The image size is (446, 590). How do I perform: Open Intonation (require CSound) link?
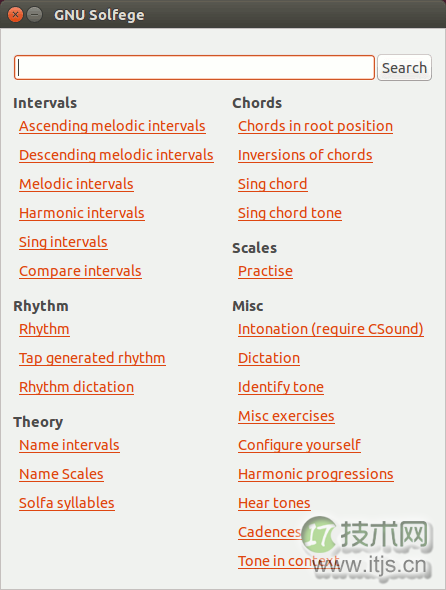click(x=331, y=329)
